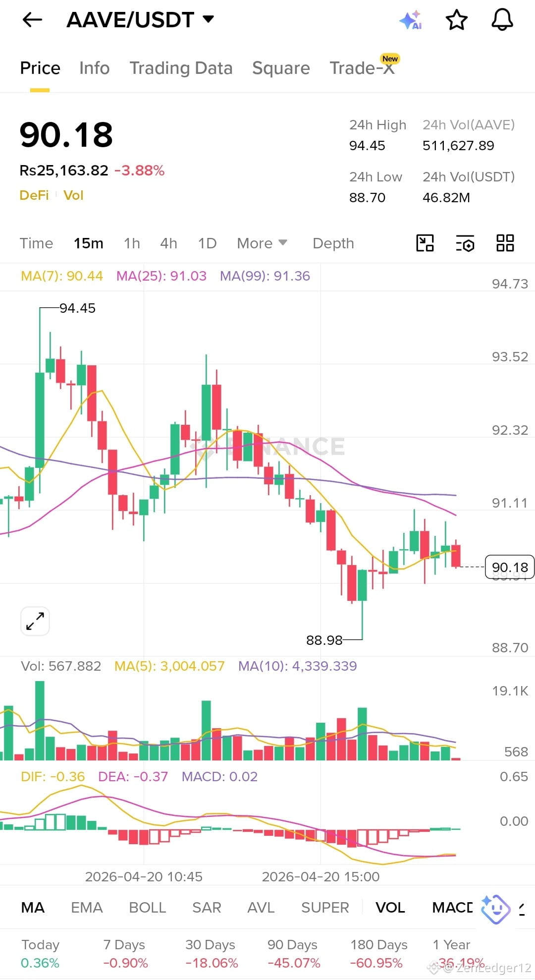Open the chatbot assistant icon
Screen dimensions: 535x980
(x=495, y=909)
